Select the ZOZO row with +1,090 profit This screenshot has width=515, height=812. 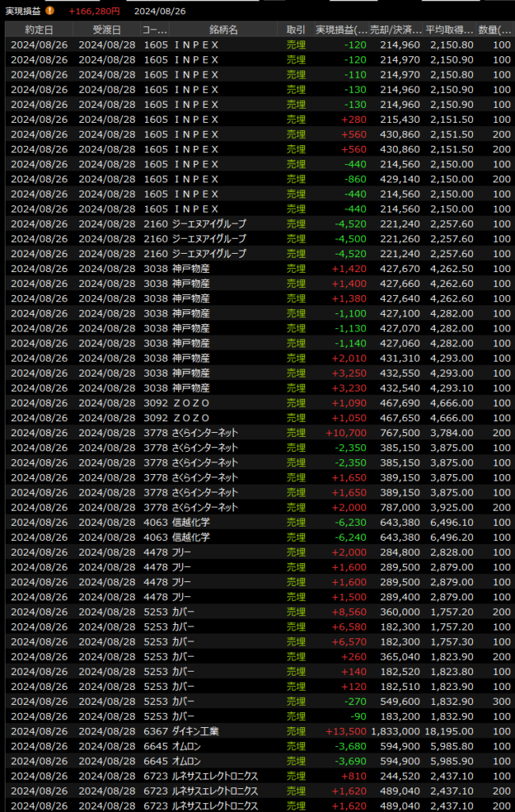click(257, 403)
